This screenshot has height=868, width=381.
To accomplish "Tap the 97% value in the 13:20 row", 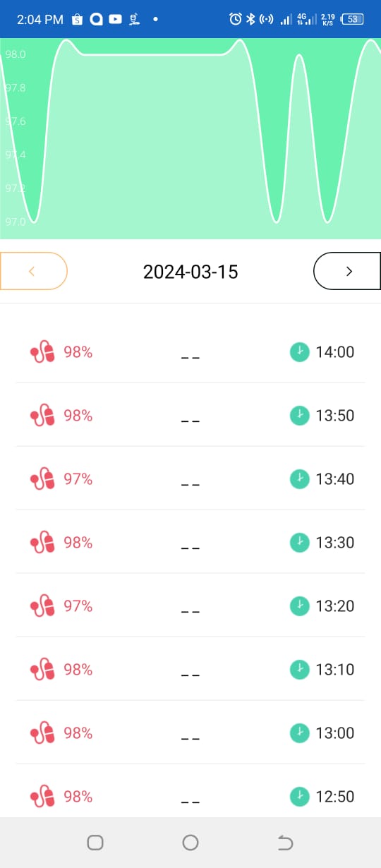I will (x=78, y=606).
